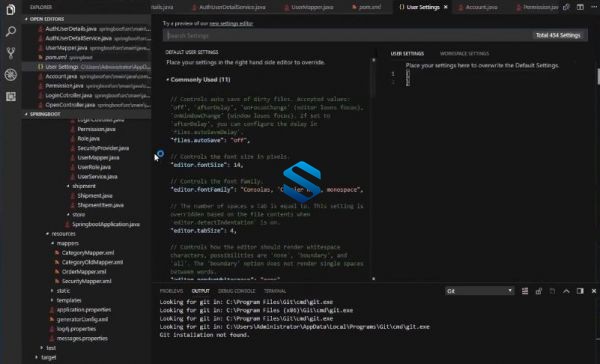The height and width of the screenshot is (364, 600).
Task: Open the Output panel tab
Action: 201,291
